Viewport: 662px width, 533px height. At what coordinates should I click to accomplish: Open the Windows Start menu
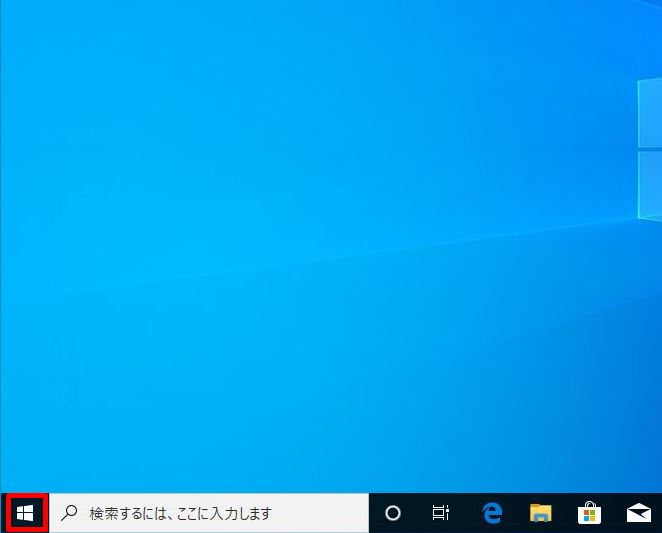pos(25,513)
